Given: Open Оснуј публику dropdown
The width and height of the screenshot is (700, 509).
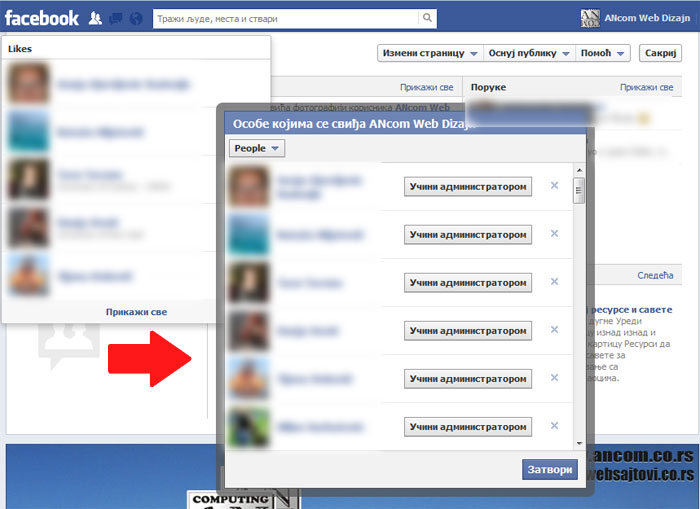Looking at the screenshot, I should point(529,53).
